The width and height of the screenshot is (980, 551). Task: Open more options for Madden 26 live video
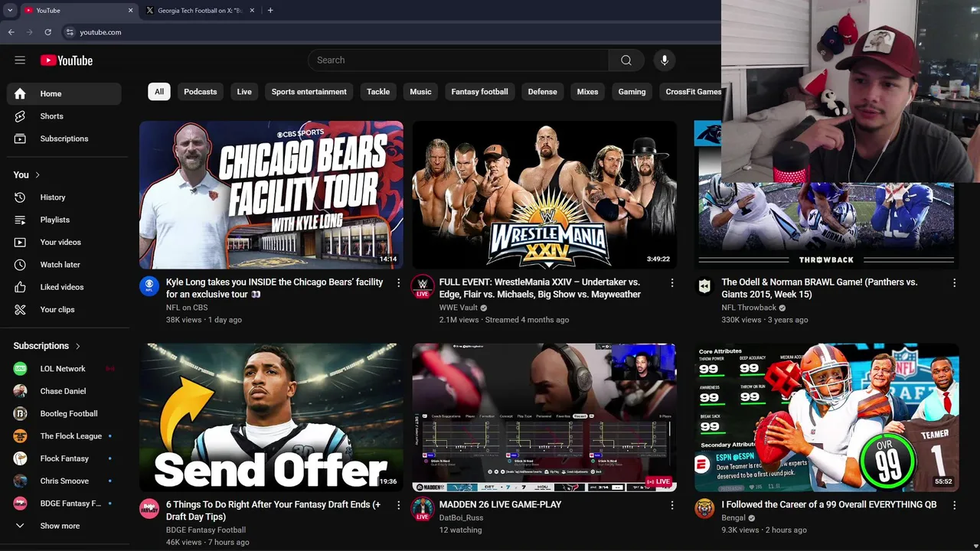point(672,506)
